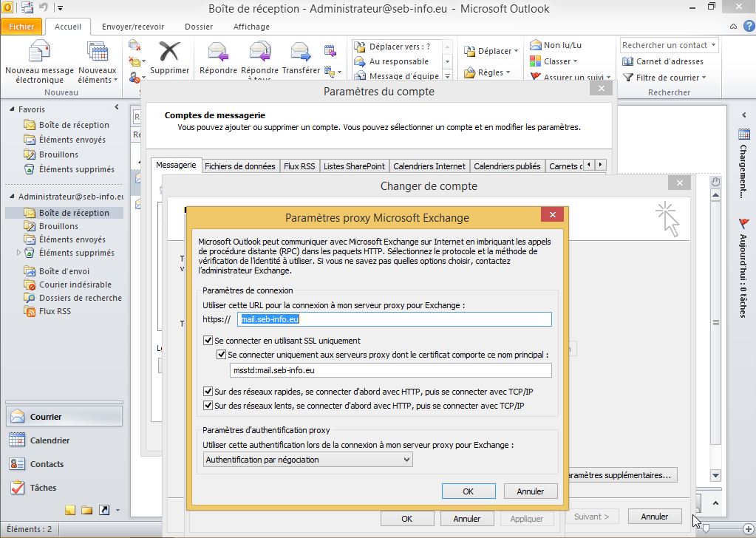The image size is (756, 538).
Task: Click the proxy server URL field
Action: click(x=395, y=319)
